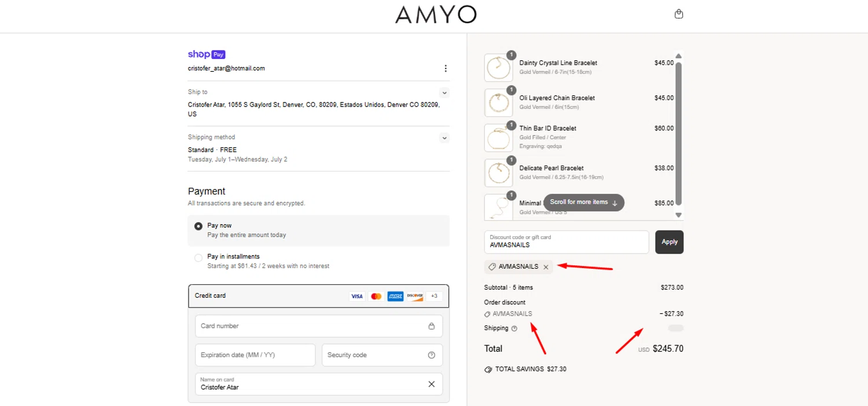Click the $60.00 price of Thin Bar bracelet
Image resolution: width=868 pixels, height=406 pixels.
(664, 129)
